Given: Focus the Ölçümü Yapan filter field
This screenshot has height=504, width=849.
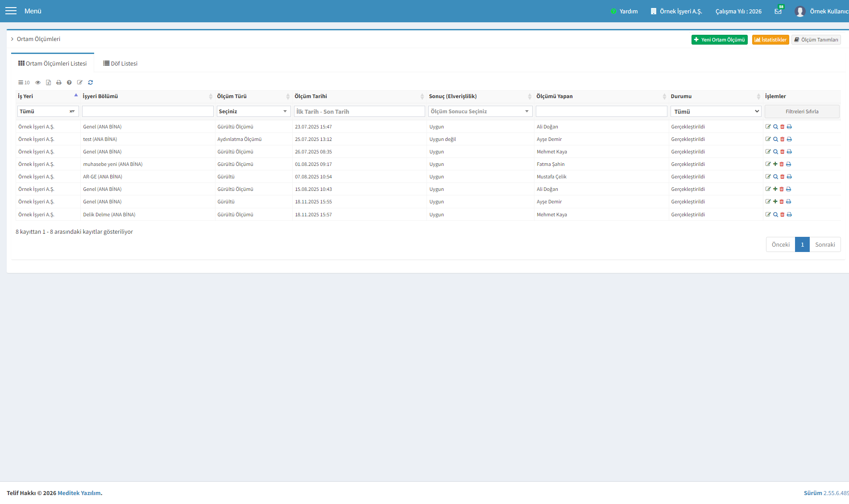Looking at the screenshot, I should pos(601,112).
